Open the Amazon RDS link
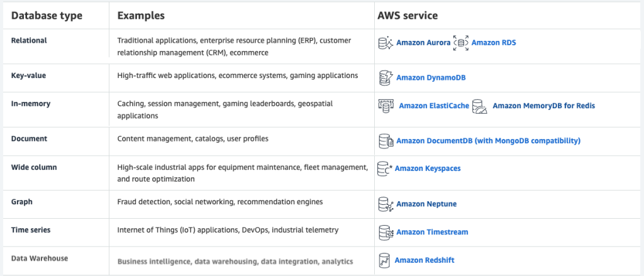Image resolution: width=644 pixels, height=276 pixels. point(494,43)
